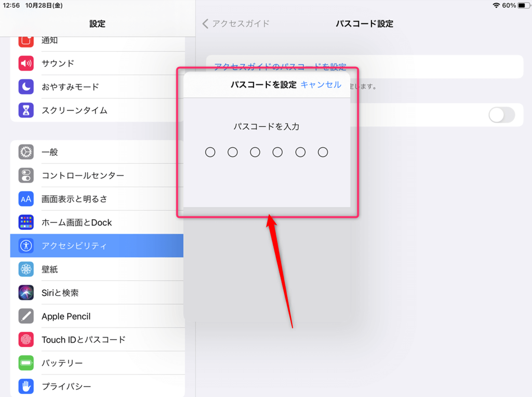Open the ホーム画面とDock grid icon
The height and width of the screenshot is (397, 532).
point(26,222)
